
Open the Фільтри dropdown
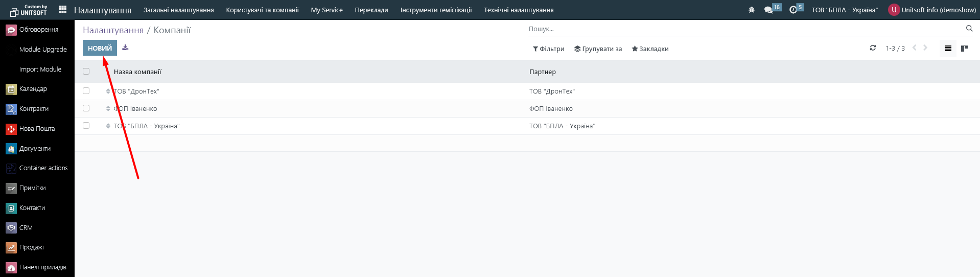(x=548, y=49)
